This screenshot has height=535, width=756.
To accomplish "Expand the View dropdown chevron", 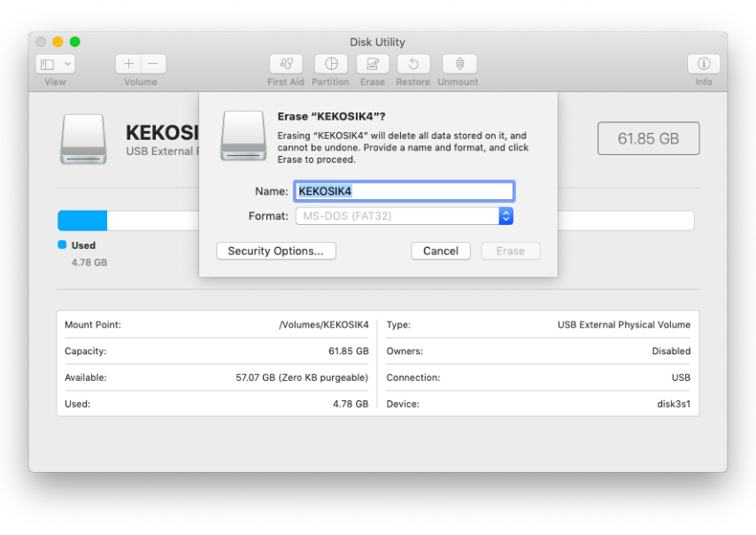I will point(67,64).
